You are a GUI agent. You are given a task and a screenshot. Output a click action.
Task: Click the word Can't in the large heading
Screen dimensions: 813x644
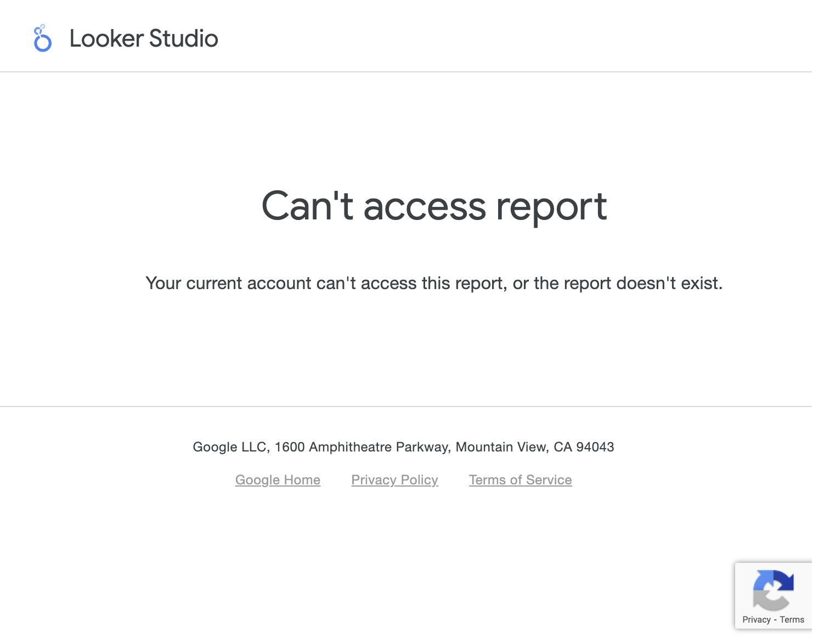[x=307, y=207]
